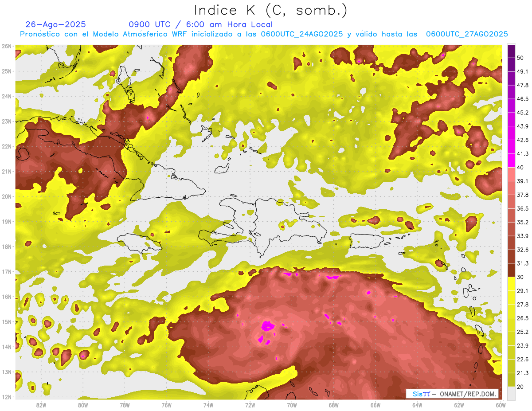Click the "26N" latitude label
532x411 pixels.
click(7, 46)
